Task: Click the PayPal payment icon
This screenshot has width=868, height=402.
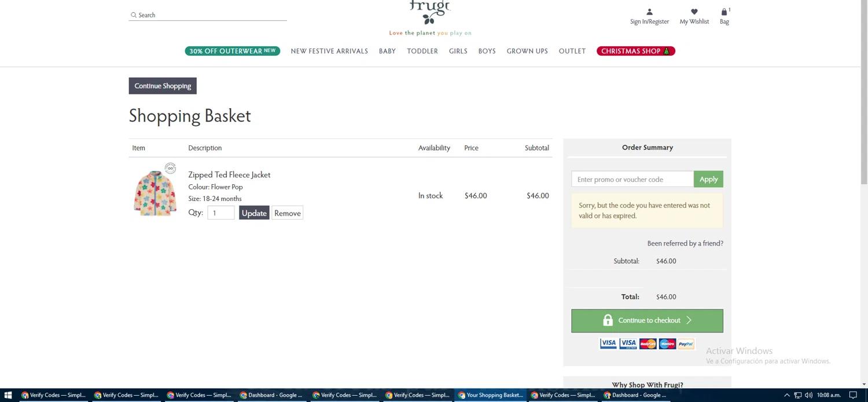Action: tap(686, 343)
